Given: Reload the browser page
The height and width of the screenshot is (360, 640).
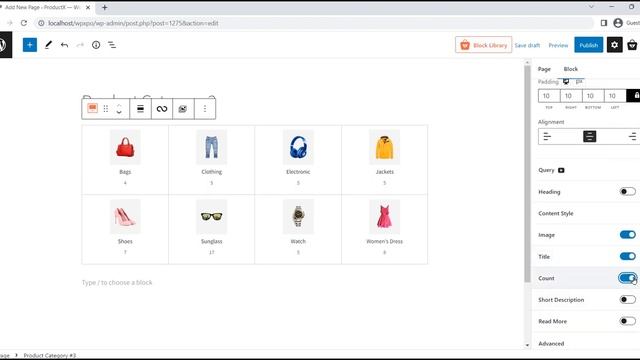Looking at the screenshot, I should click(x=24, y=23).
